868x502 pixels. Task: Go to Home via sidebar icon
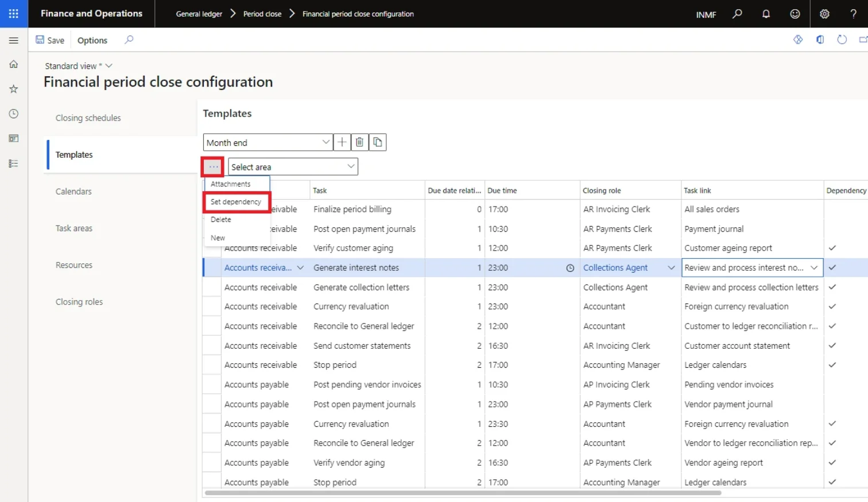14,64
